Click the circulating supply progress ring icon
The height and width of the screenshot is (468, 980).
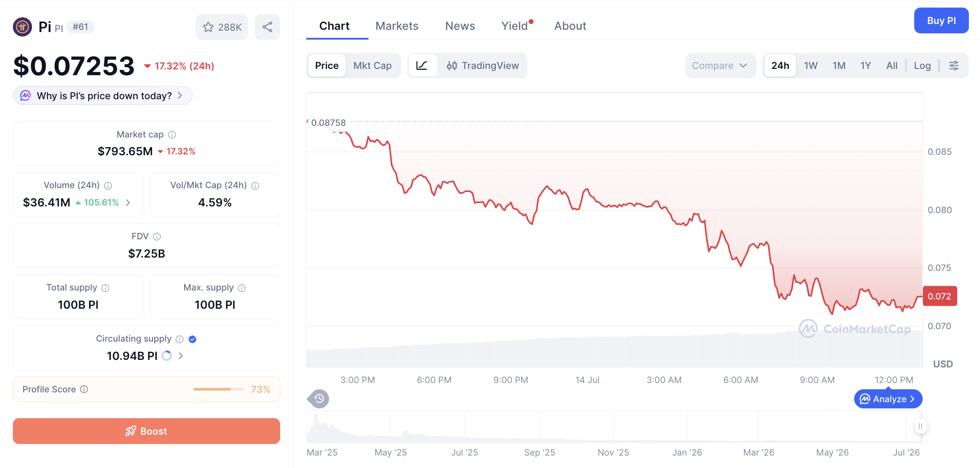[167, 356]
